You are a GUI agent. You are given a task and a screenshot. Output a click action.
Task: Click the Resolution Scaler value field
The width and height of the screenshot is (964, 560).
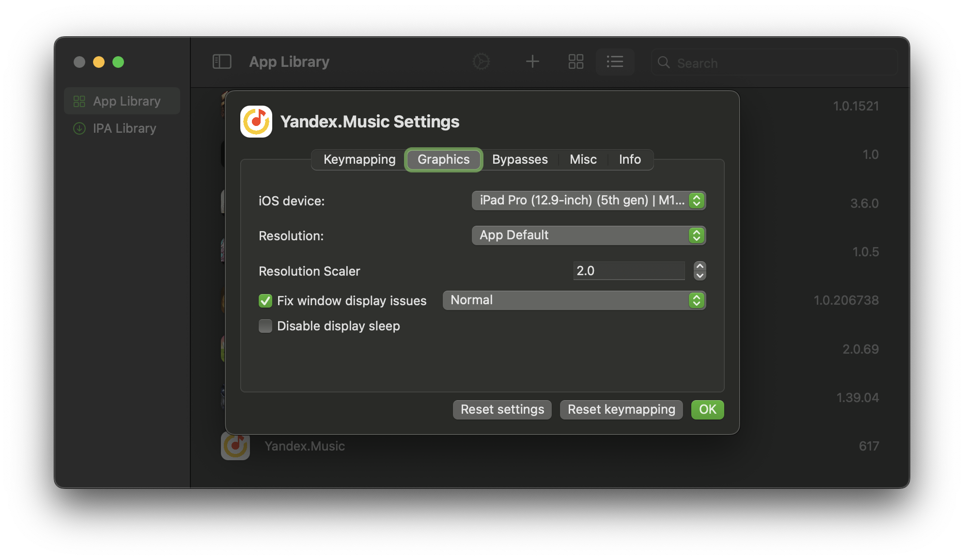point(628,271)
